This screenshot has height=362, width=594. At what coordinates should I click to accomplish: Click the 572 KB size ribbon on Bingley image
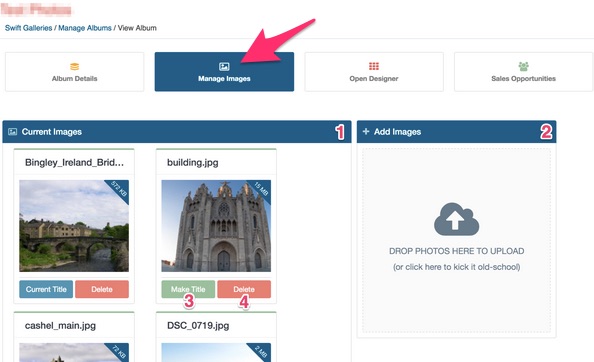tap(119, 189)
